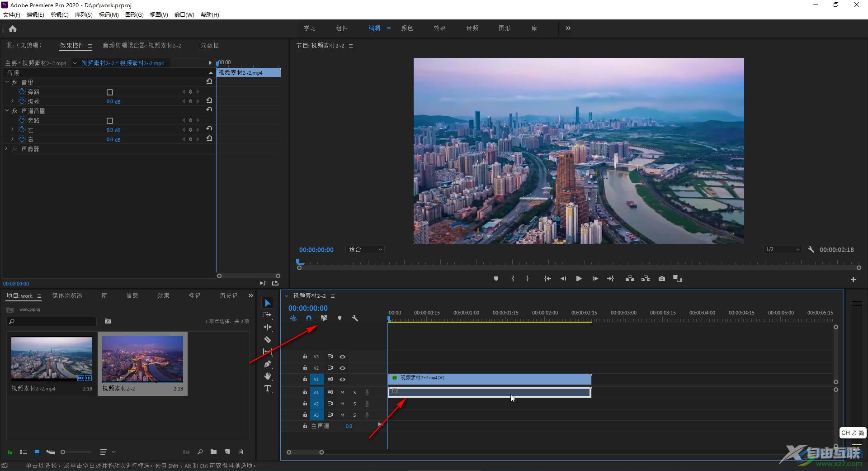Toggle 级别 stopwatch animation
This screenshot has height=471, width=868.
click(22, 101)
